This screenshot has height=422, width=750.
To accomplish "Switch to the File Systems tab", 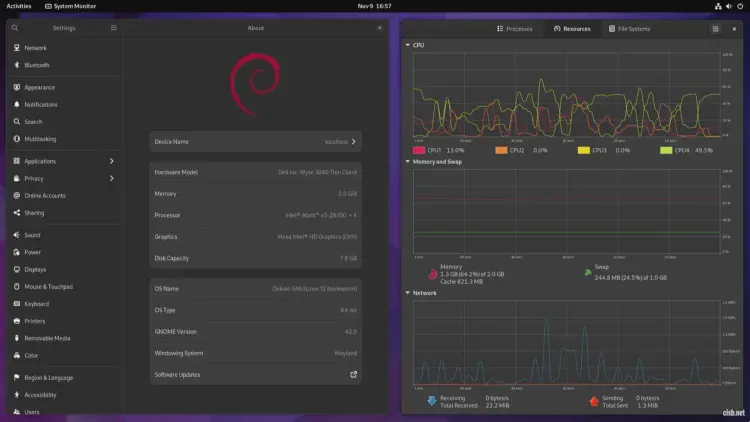I will (628, 29).
